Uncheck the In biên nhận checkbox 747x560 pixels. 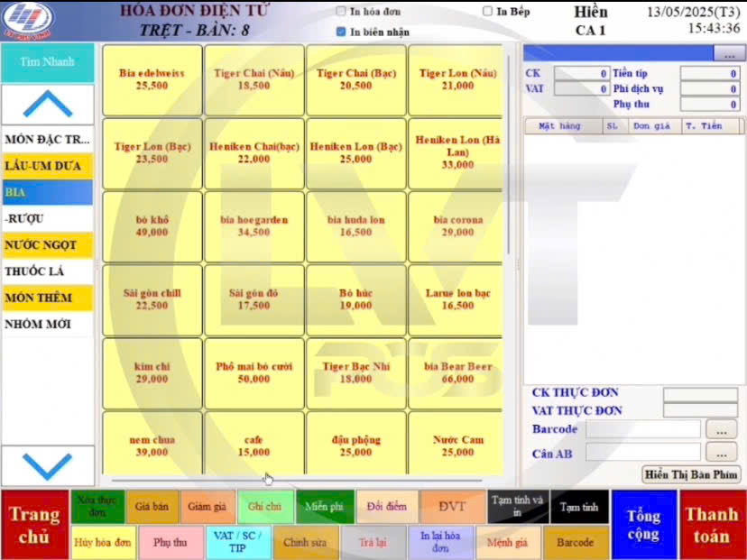point(341,32)
